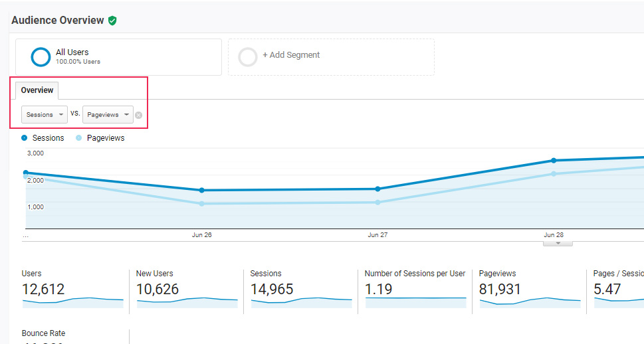644x344 pixels.
Task: Click the Jun 26 axis label
Action: coord(201,235)
